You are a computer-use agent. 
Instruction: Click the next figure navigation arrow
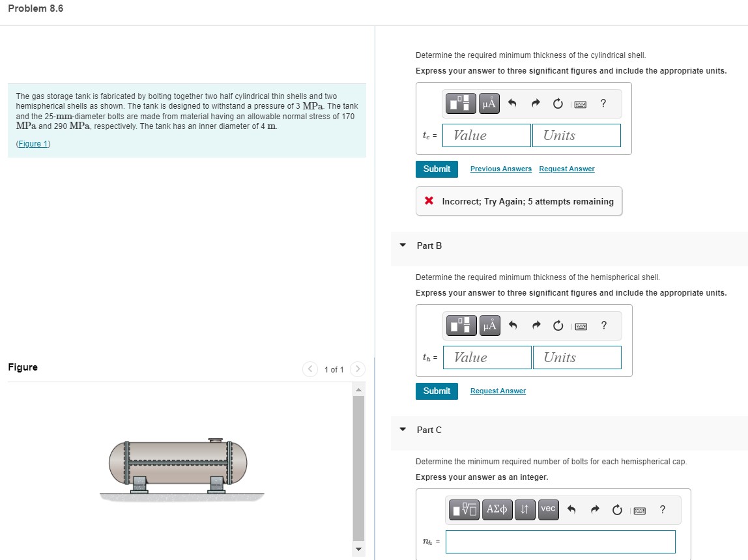357,369
